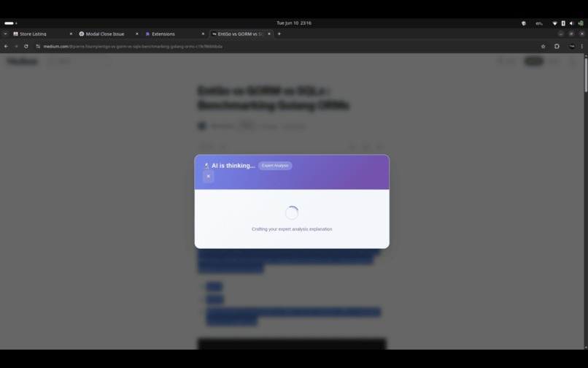This screenshot has height=368, width=588.
Task: Switch to the Store Listing tab
Action: tap(43, 34)
